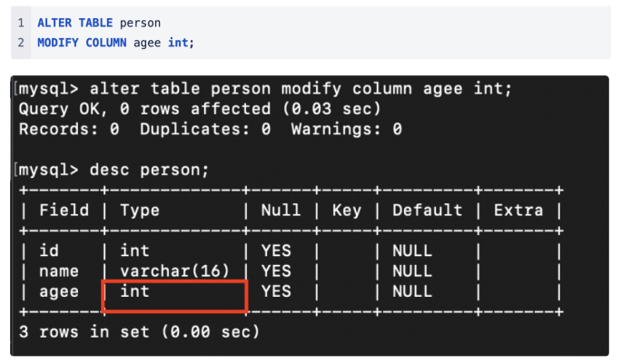The image size is (621, 364).
Task: Click the Type column header
Action: 140,211
